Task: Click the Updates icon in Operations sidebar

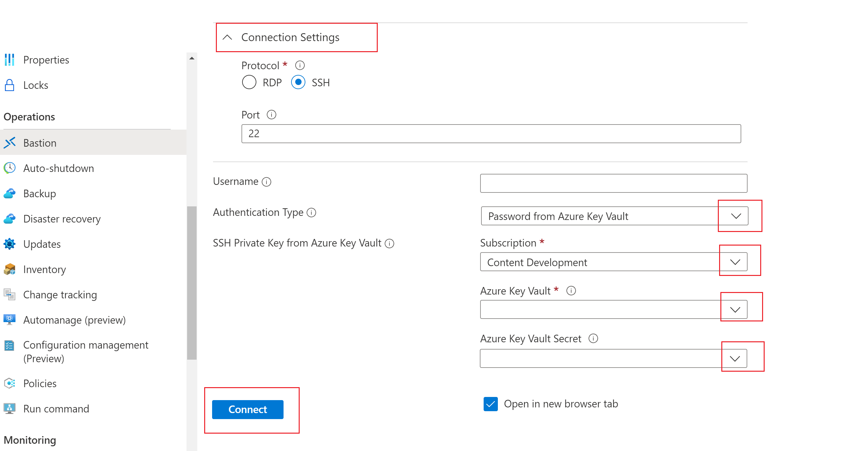Action: (10, 243)
